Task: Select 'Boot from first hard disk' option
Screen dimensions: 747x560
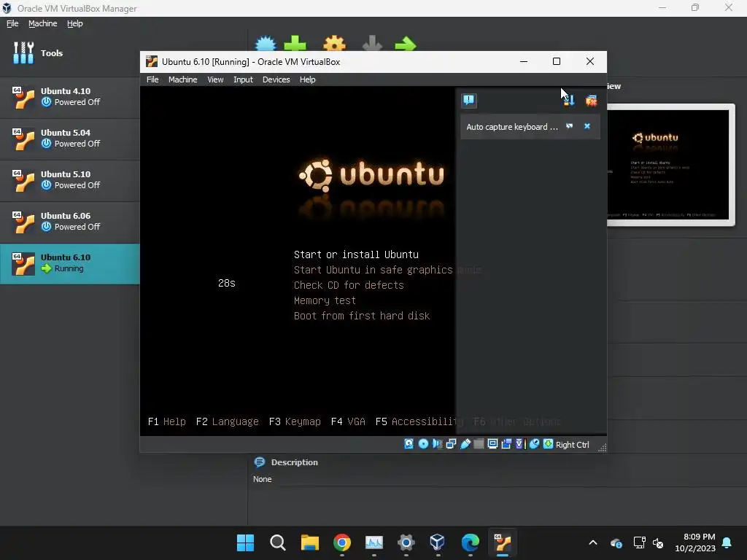Action: click(362, 316)
